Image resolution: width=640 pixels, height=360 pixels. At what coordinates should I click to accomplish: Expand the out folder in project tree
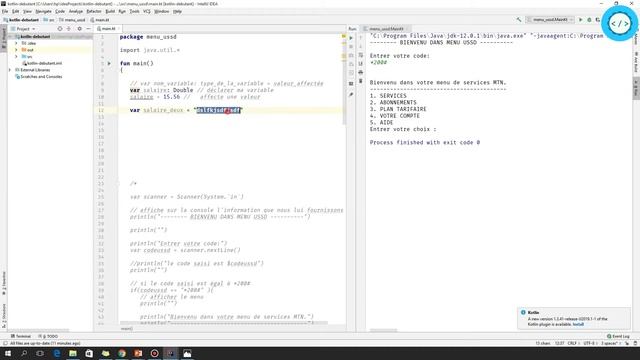[x=16, y=50]
